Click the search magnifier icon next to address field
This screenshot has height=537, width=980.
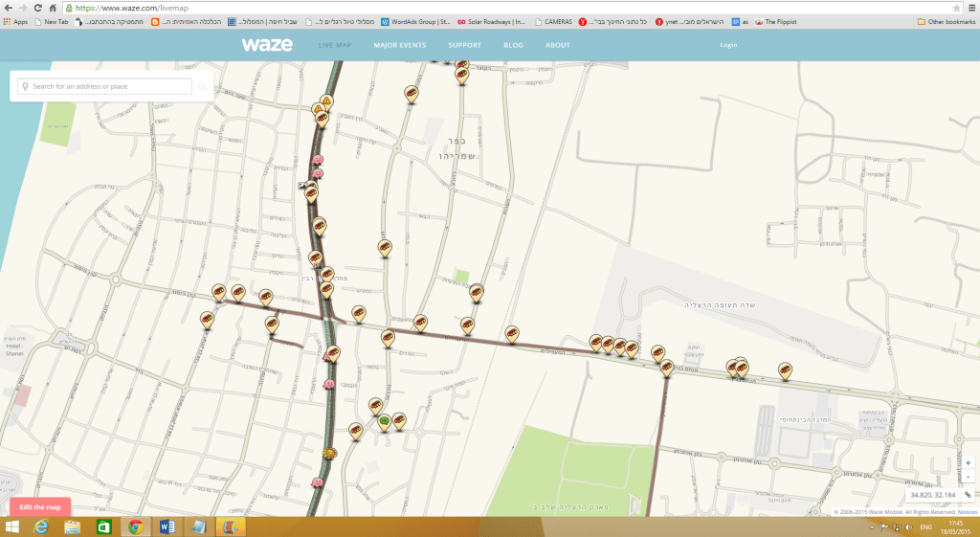(203, 87)
